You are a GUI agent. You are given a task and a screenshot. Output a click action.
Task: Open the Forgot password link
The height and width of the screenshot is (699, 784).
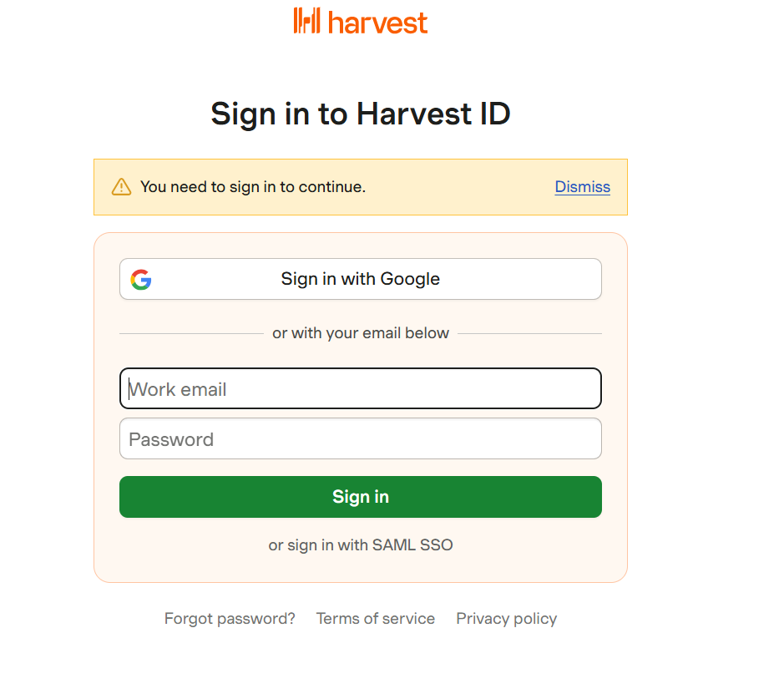coord(230,619)
